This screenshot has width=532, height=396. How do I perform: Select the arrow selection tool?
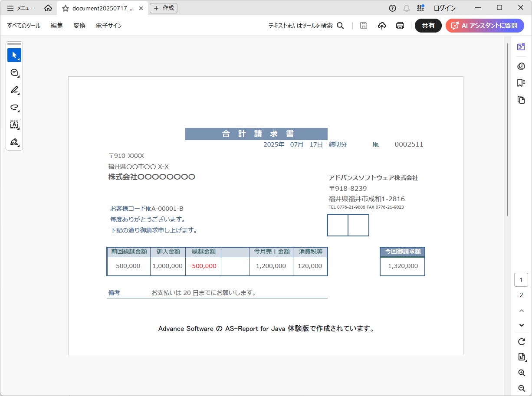click(14, 55)
